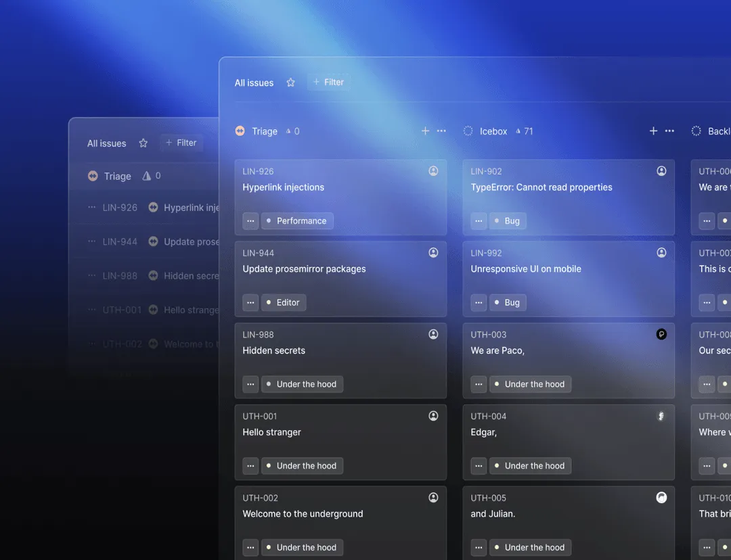Image resolution: width=731 pixels, height=560 pixels.
Task: Open TypeError: Cannot read properties issue
Action: coord(541,187)
